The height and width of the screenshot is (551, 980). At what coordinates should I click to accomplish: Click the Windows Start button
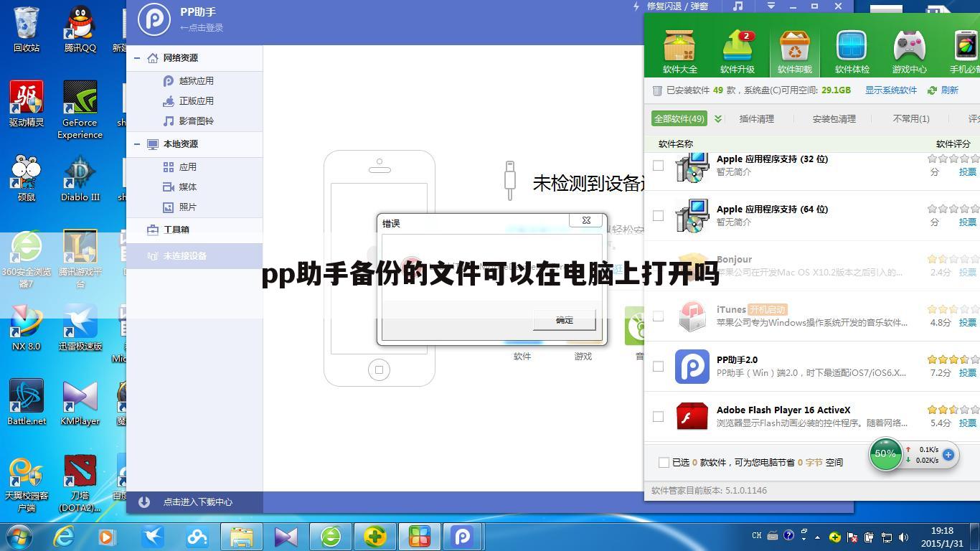(19, 536)
